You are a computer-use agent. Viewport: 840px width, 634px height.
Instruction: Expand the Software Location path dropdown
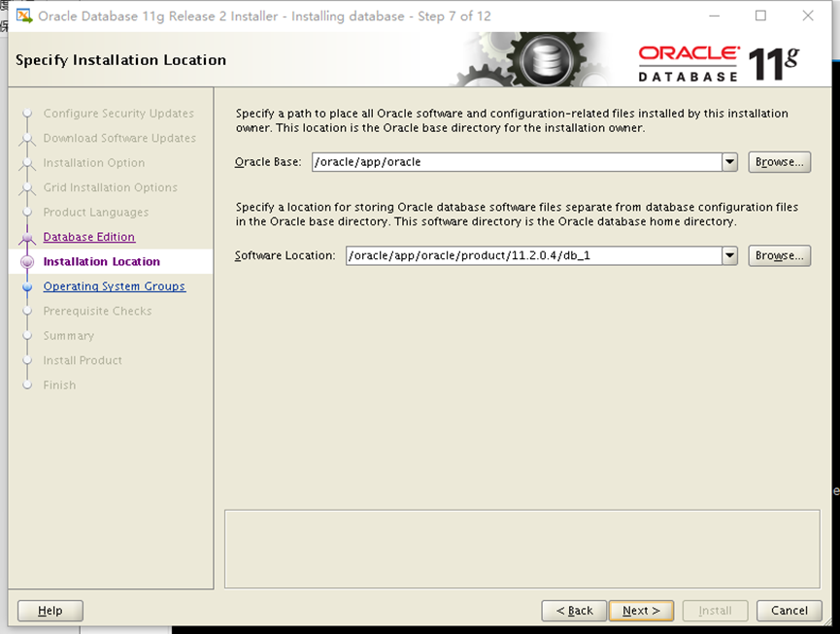click(x=730, y=256)
